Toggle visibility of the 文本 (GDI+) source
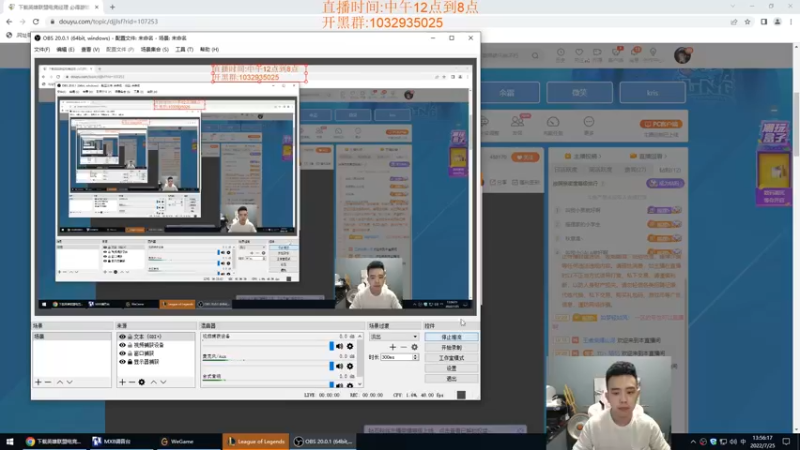Viewport: 800px width, 450px height. point(122,337)
